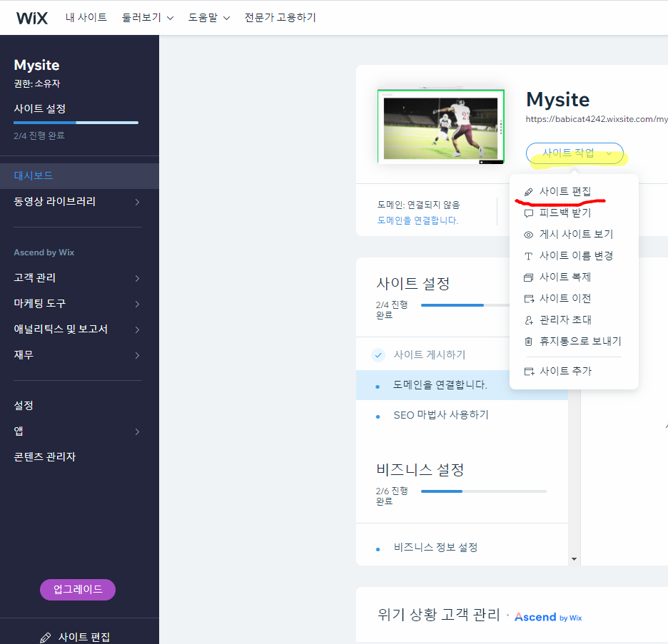Click sidebar 사이트 설정 progress bar

click(x=76, y=123)
